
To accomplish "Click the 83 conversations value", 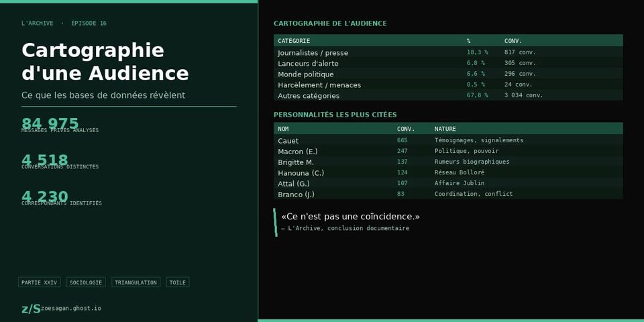I will pos(400,193).
